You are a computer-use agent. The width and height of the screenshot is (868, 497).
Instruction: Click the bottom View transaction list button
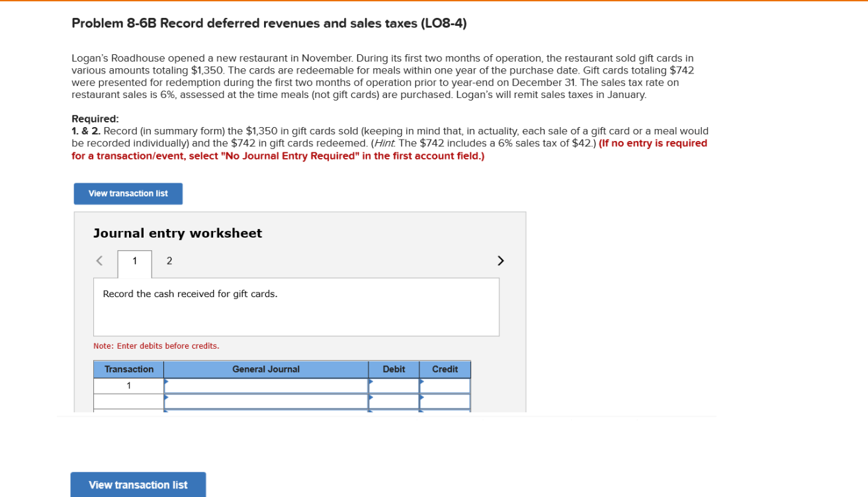point(138,484)
